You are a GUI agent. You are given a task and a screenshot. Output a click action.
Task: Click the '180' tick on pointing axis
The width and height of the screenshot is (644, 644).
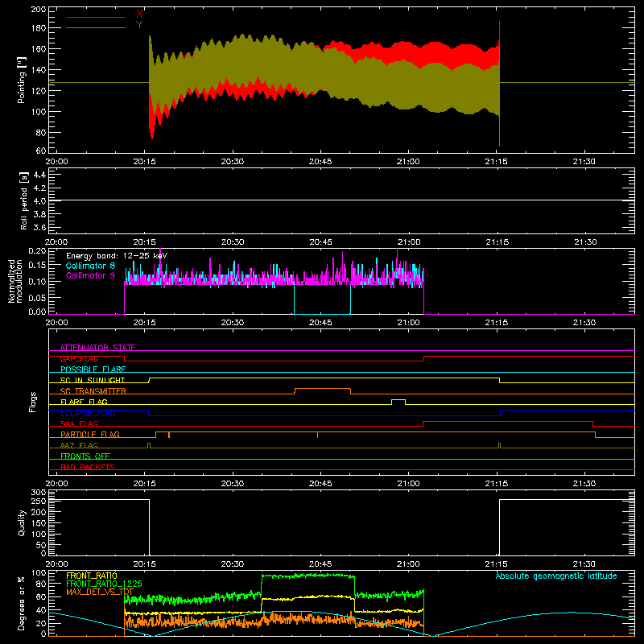pos(39,28)
